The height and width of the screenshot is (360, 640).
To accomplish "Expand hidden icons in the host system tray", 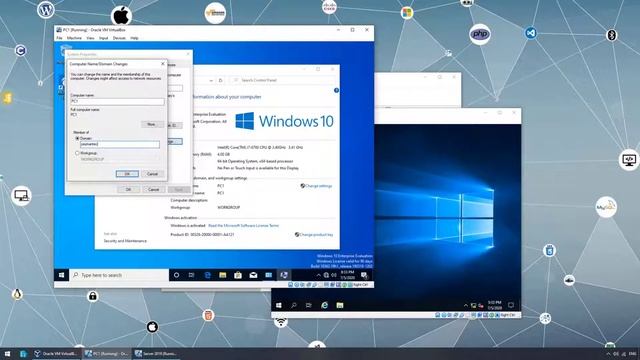I will (608, 354).
